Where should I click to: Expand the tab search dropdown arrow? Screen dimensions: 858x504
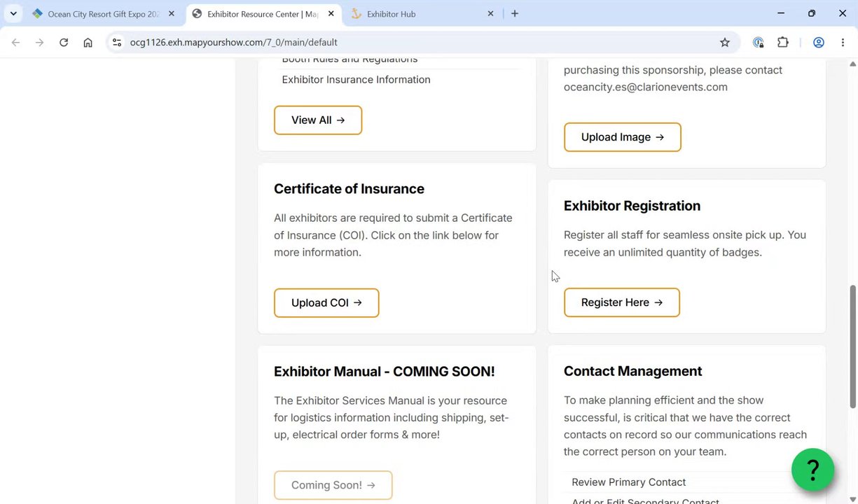tap(13, 13)
